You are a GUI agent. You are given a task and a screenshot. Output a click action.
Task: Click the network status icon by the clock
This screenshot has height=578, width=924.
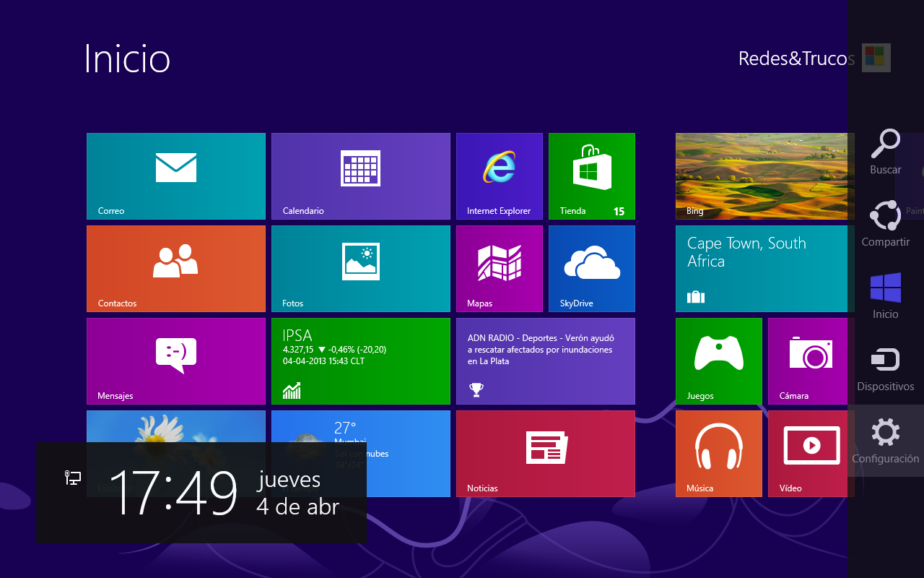[x=73, y=478]
